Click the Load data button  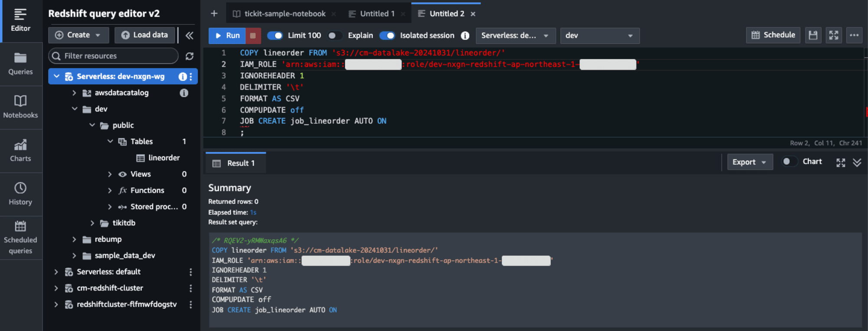coord(145,35)
